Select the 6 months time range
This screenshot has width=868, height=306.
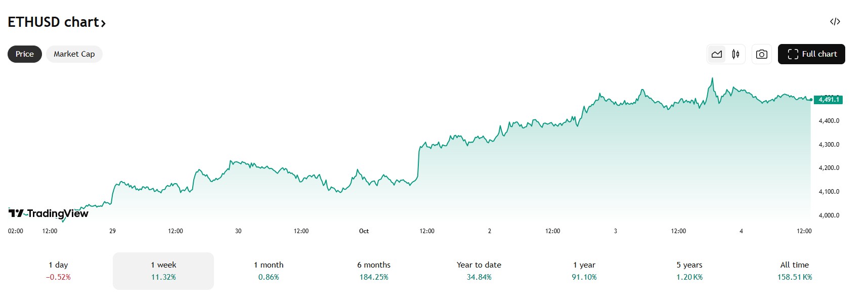[x=374, y=271]
